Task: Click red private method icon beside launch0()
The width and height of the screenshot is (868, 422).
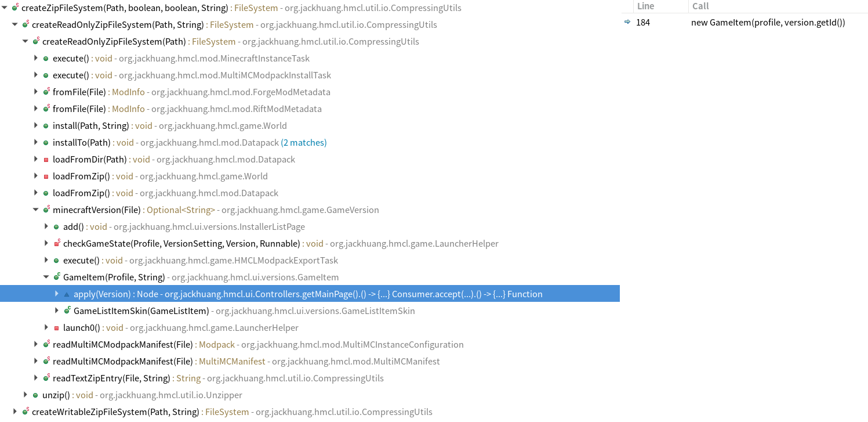Action: coord(56,327)
